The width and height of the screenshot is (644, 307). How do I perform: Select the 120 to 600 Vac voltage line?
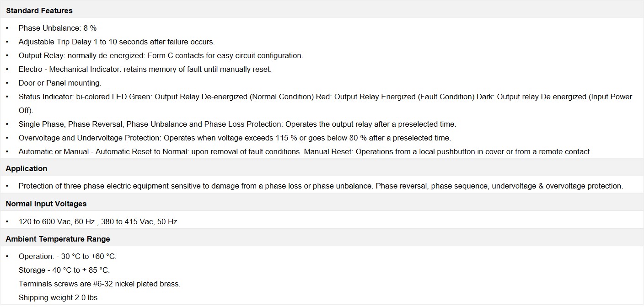(99, 221)
